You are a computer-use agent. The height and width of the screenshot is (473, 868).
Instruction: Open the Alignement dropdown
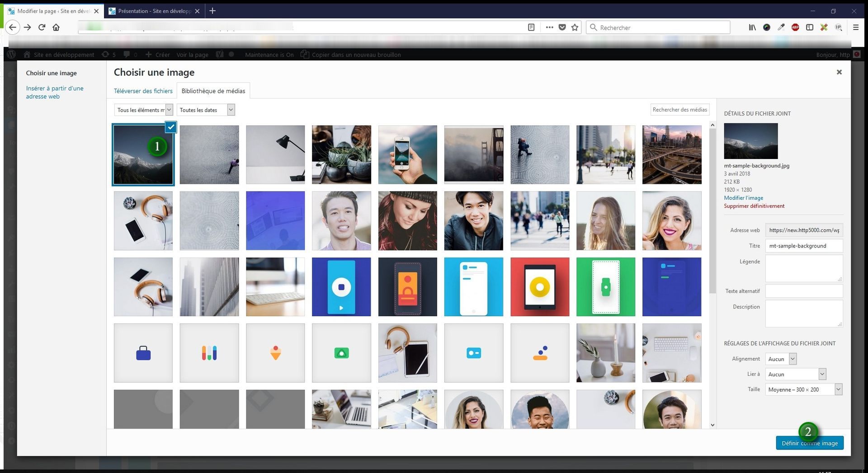pyautogui.click(x=781, y=359)
